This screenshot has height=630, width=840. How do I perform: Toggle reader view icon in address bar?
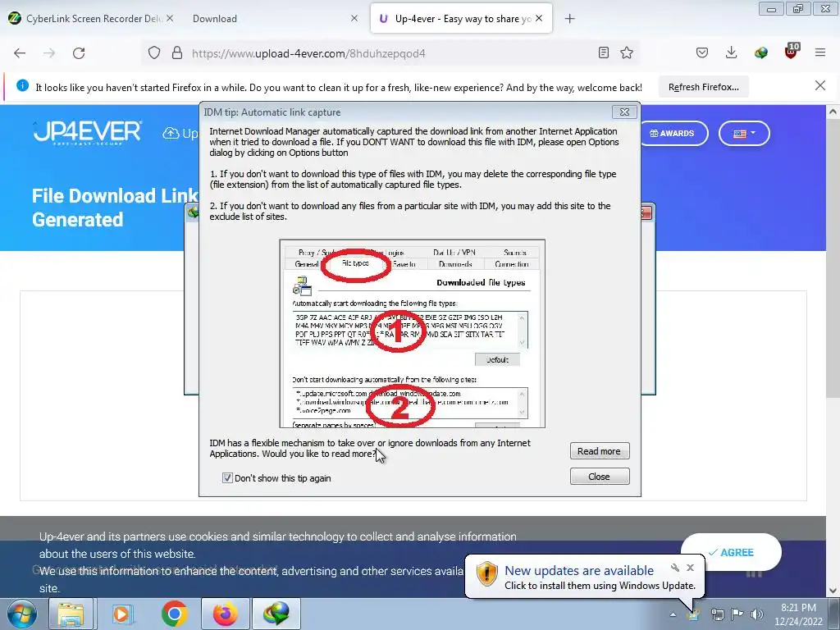(x=603, y=52)
